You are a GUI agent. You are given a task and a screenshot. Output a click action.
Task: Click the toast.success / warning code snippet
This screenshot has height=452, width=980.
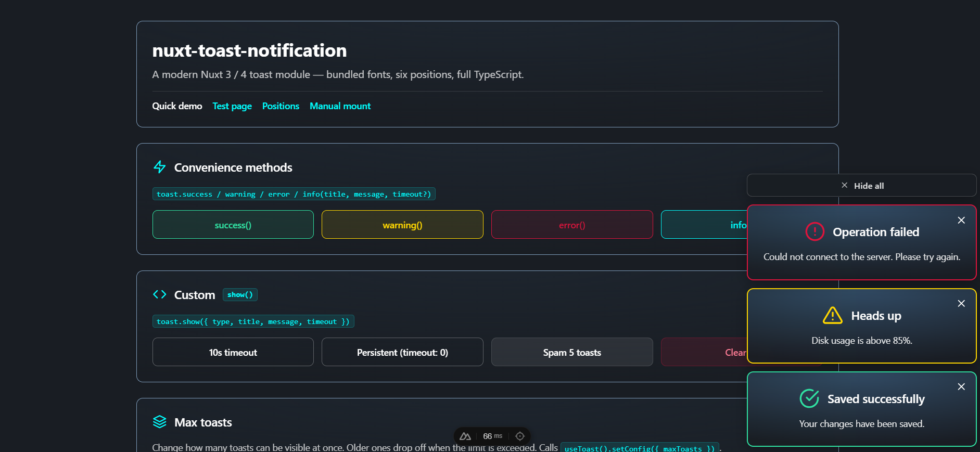click(x=294, y=194)
